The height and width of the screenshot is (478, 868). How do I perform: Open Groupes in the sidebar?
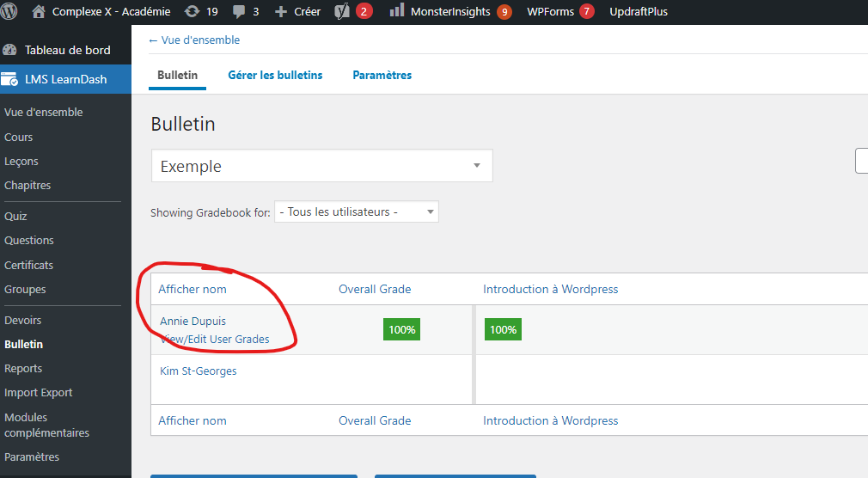[x=25, y=289]
